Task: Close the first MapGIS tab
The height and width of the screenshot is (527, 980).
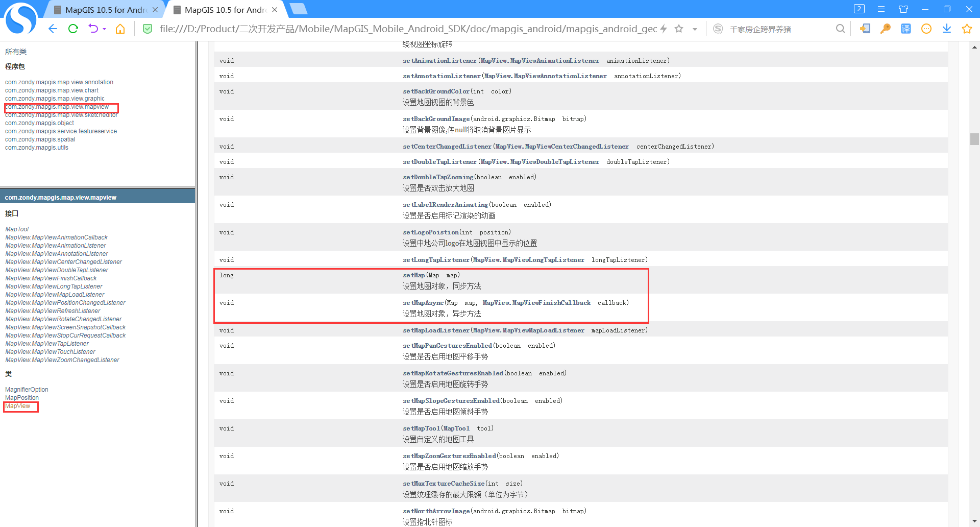Action: [x=155, y=10]
